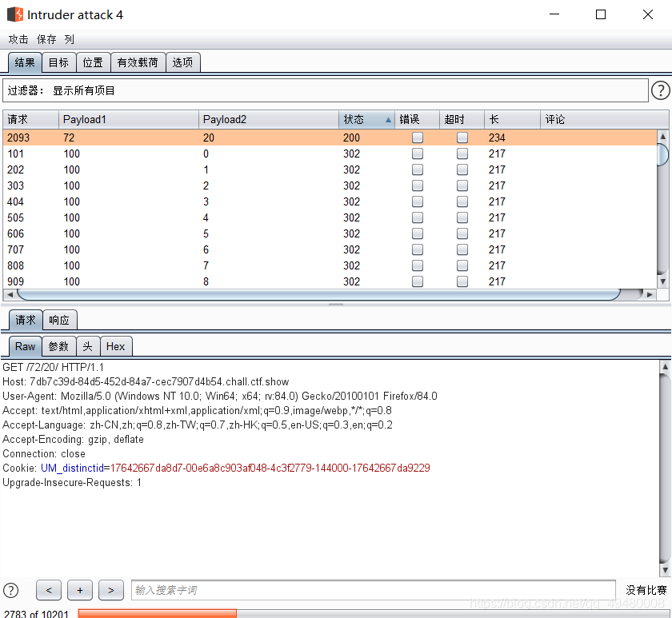Select the Raw view tab
The width and height of the screenshot is (672, 618).
tap(25, 346)
